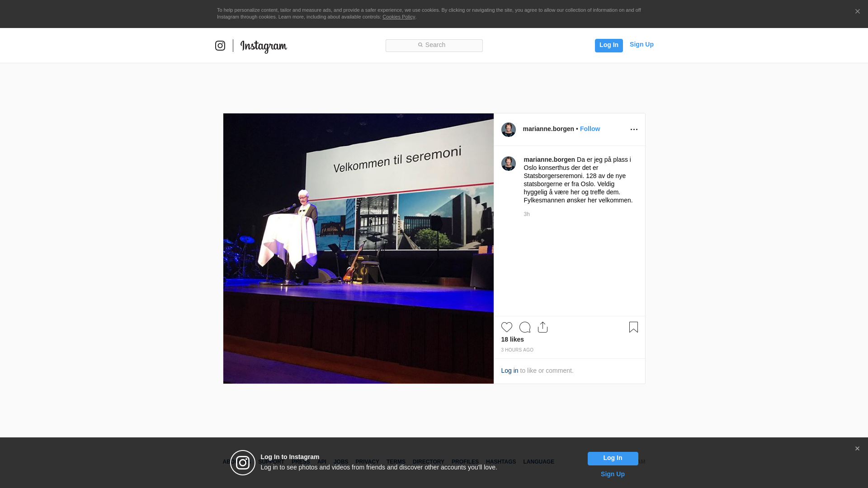Like the post with heart icon
The width and height of the screenshot is (868, 488).
(507, 327)
